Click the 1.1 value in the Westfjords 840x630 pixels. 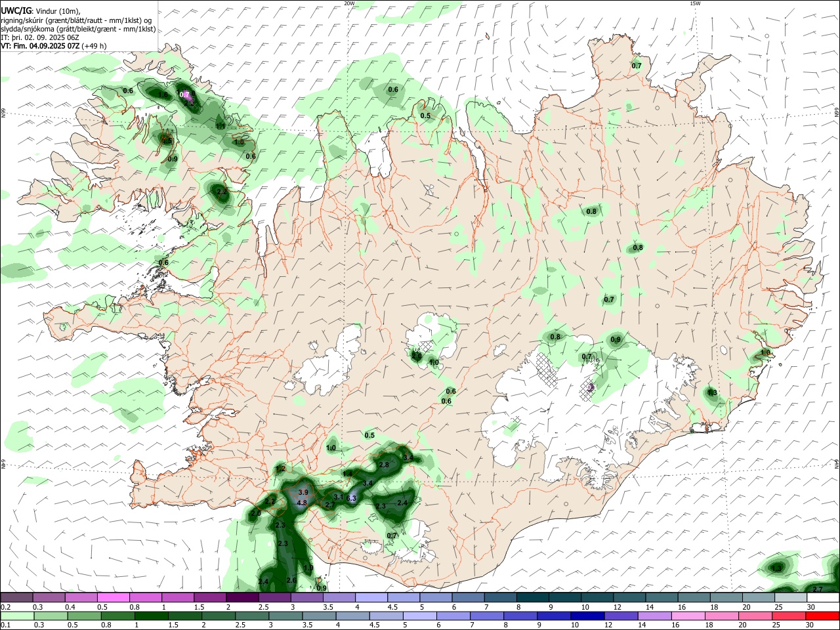221,126
